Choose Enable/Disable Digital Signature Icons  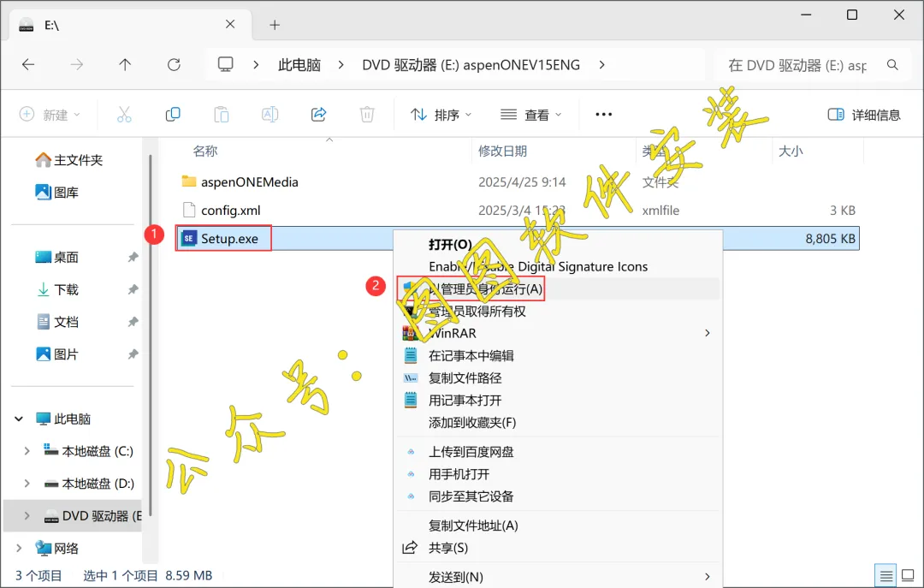(538, 266)
